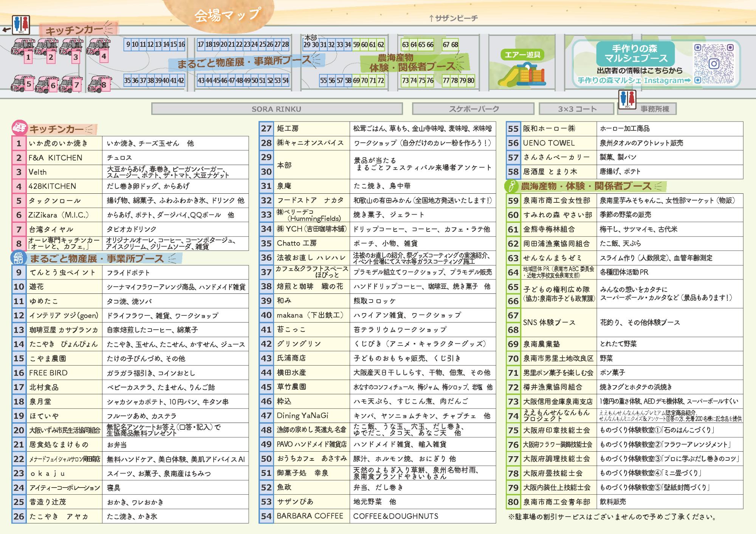756x534 pixels.
Task: Click the pink truck icon beside キッチンカー heading
Action: [x=19, y=128]
